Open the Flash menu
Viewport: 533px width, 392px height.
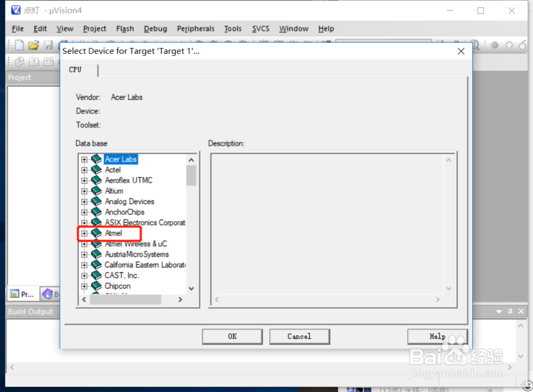pyautogui.click(x=125, y=29)
